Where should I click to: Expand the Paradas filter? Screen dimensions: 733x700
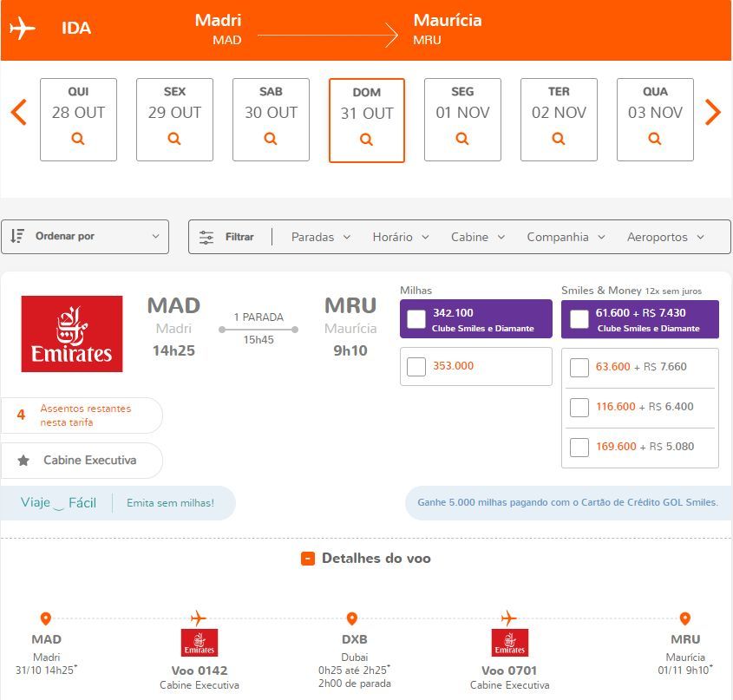coord(321,237)
